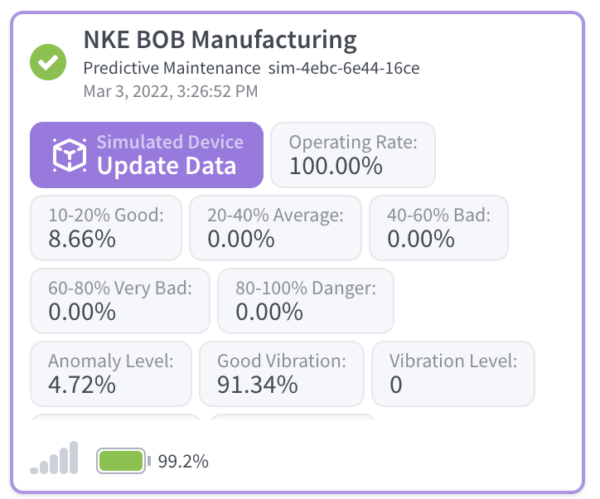Select the 80-100% Danger tile
The image size is (600, 499).
coord(305,300)
